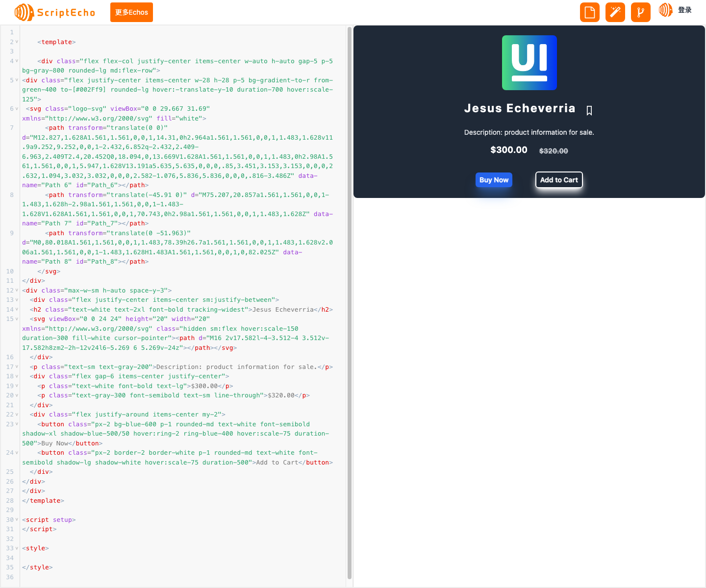
Task: Click the opening template tag on line 2
Action: [57, 42]
